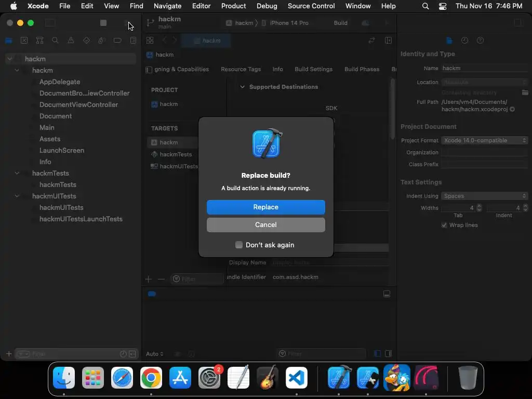
Task: Collapse the hackm group folder chevron
Action: (17, 70)
